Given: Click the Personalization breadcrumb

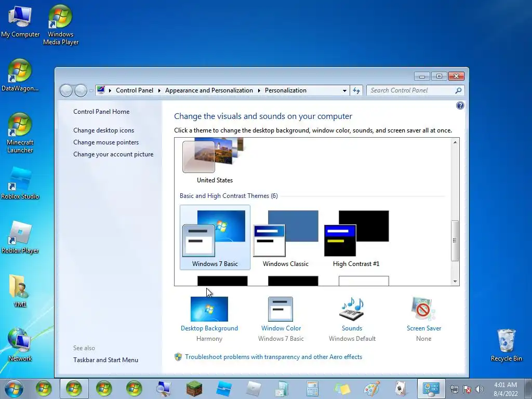Looking at the screenshot, I should coord(286,90).
